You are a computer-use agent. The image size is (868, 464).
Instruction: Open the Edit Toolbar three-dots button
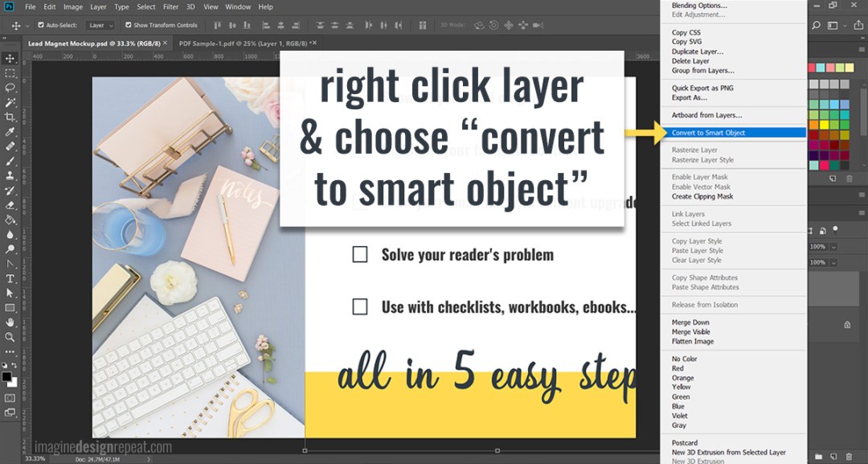10,351
